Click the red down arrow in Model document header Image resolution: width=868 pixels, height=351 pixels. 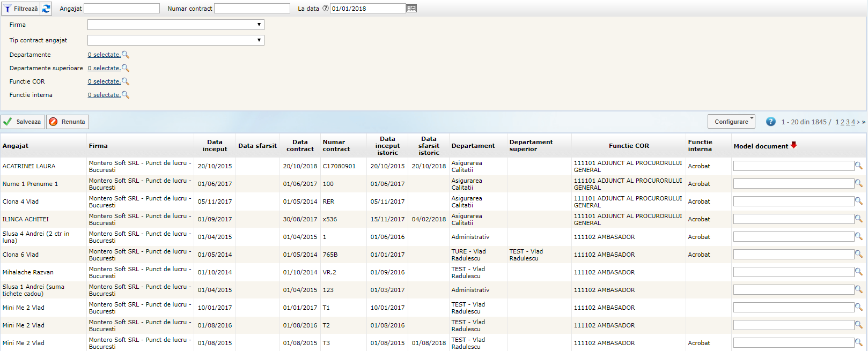794,145
